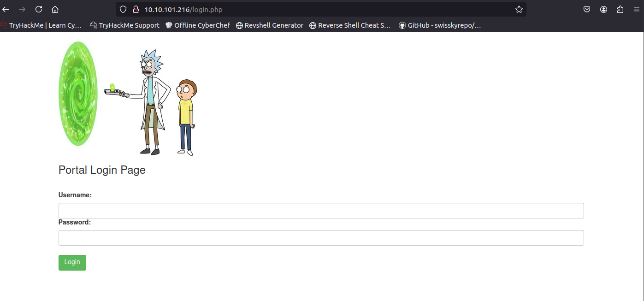Viewport: 644px width, 301px height.
Task: Open TryHackMe Learn Cyber bookmark
Action: coord(41,25)
